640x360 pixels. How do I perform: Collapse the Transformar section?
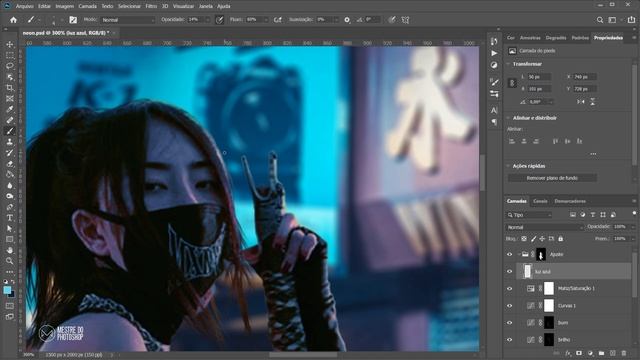(x=508, y=64)
